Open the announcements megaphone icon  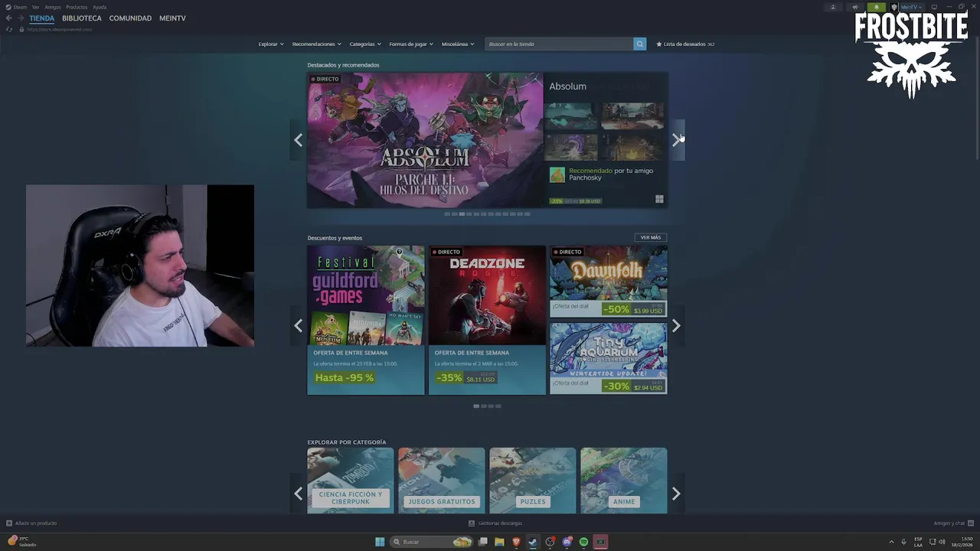point(855,7)
